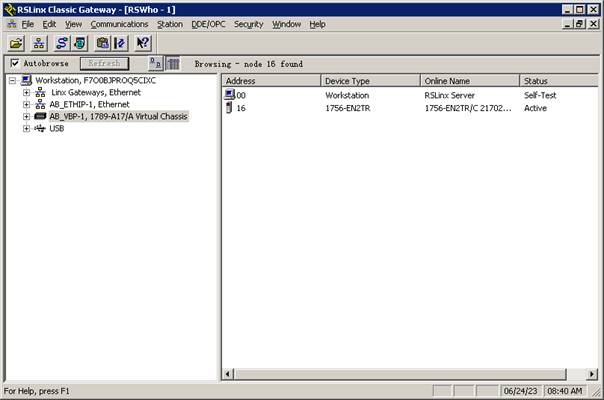Click the RSLinx Server online name cell

click(x=450, y=95)
